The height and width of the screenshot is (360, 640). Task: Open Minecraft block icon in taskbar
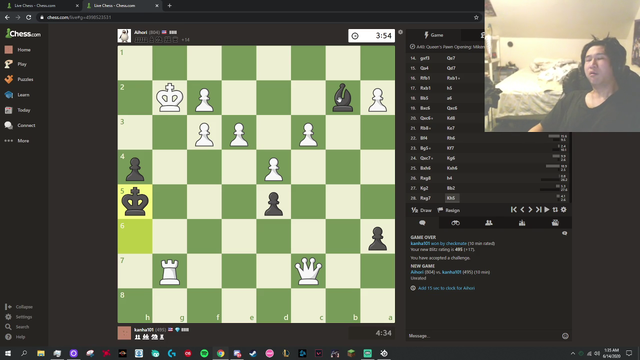[x=351, y=353]
